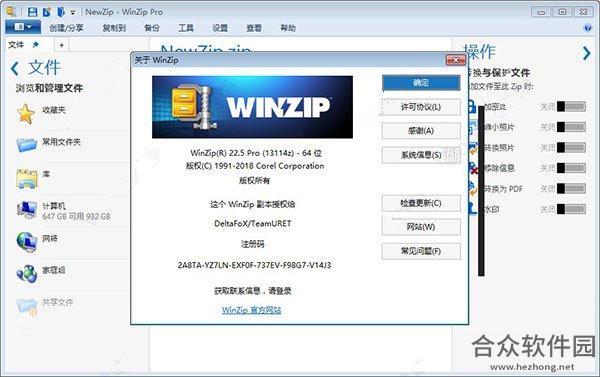The image size is (600, 377).
Task: Toggle the 转换照片 switch
Action: 571,148
